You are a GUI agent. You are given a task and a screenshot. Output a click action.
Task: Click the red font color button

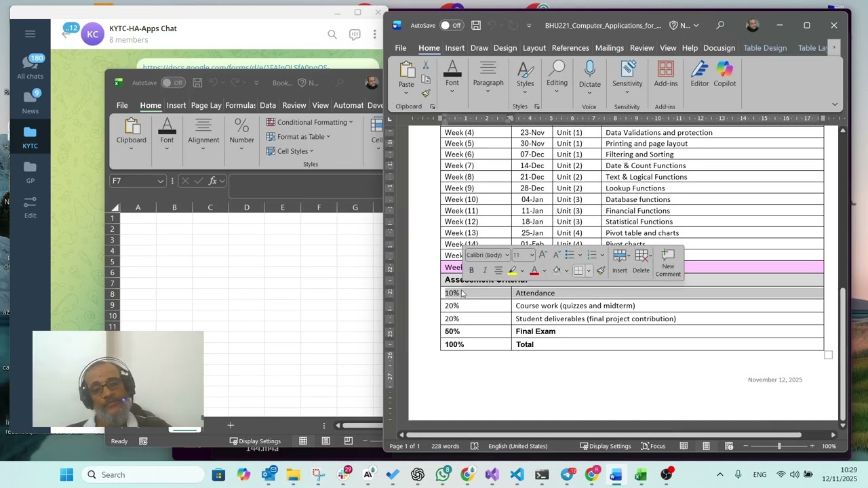pyautogui.click(x=534, y=270)
